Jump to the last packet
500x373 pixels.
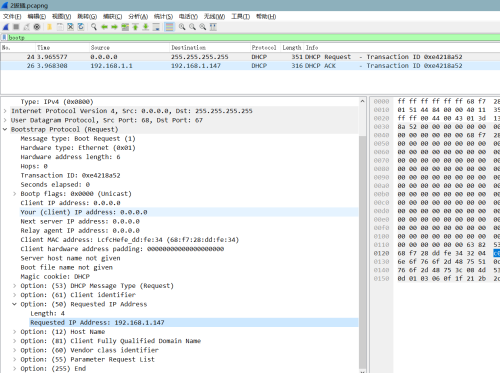point(146,27)
